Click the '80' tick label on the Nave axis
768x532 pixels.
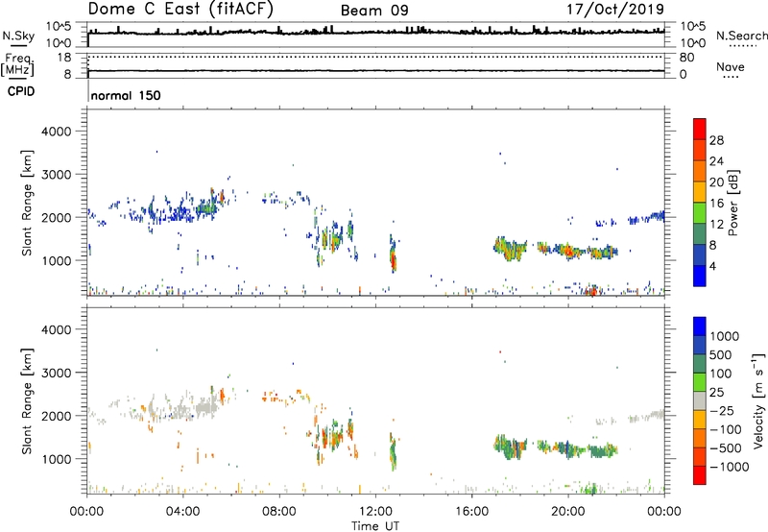(x=686, y=58)
